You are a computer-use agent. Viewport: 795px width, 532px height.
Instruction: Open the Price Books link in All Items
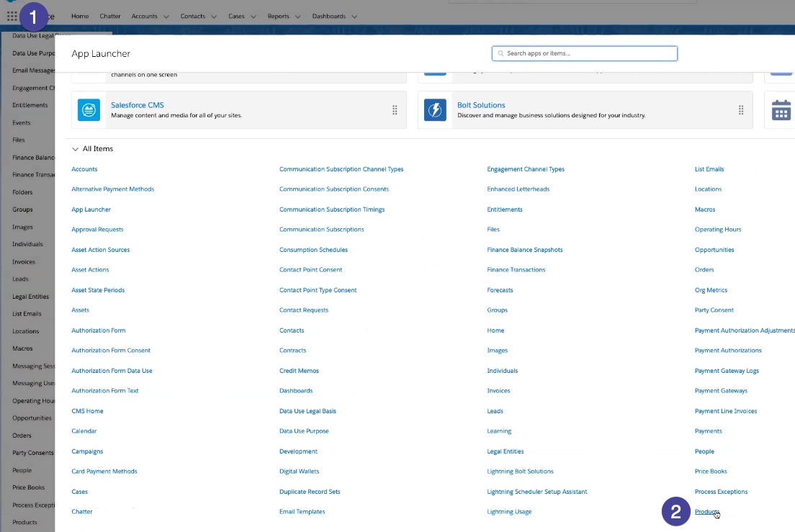click(711, 472)
